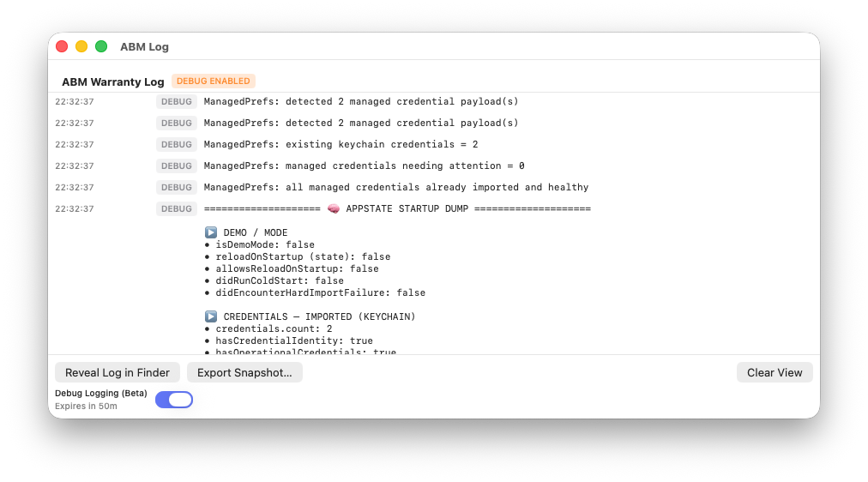Click the play icon beside DEMO / MODE
The width and height of the screenshot is (868, 482).
click(211, 232)
